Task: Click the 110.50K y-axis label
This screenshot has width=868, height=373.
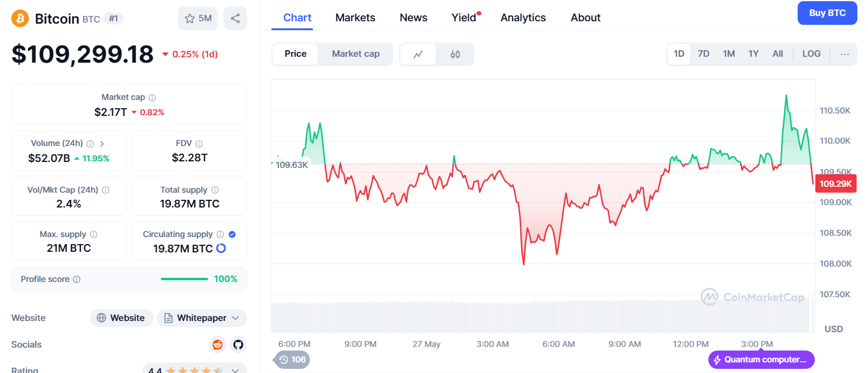Action: click(x=835, y=111)
